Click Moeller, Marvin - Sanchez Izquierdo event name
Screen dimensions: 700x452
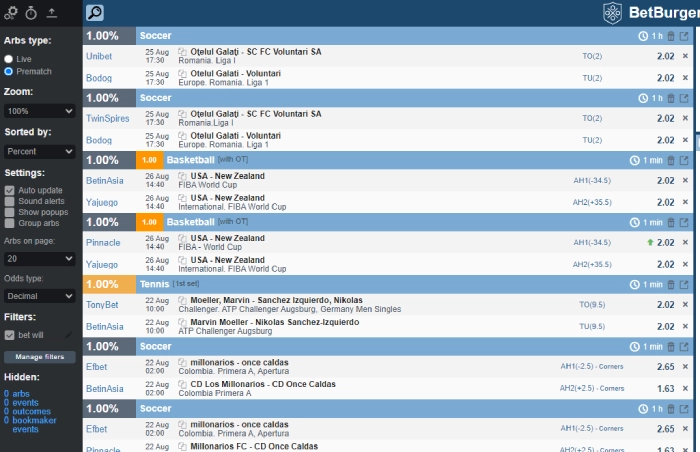coord(276,300)
